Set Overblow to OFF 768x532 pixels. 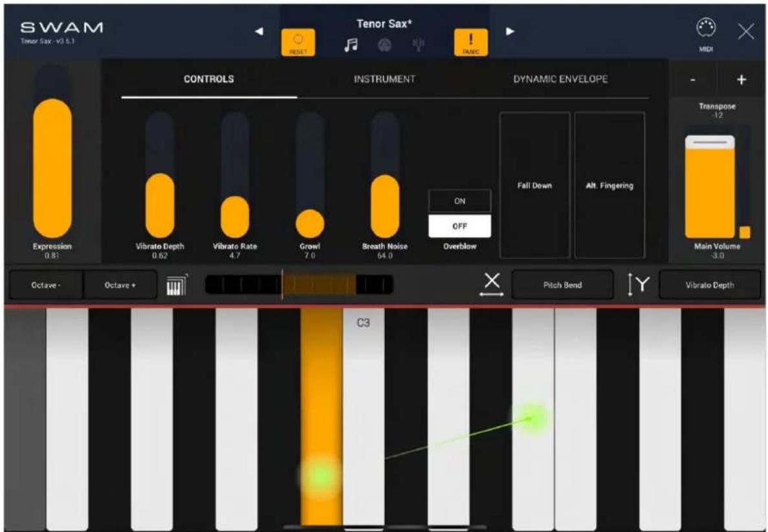[x=459, y=226]
